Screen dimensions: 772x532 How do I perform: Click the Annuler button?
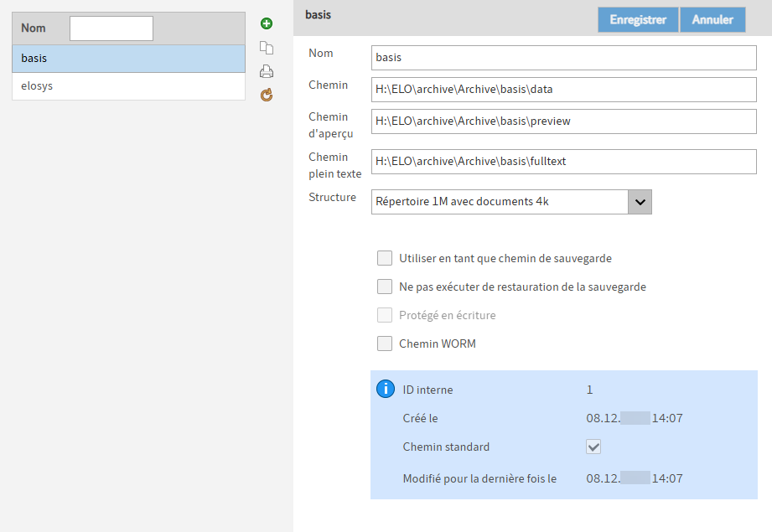tap(712, 20)
